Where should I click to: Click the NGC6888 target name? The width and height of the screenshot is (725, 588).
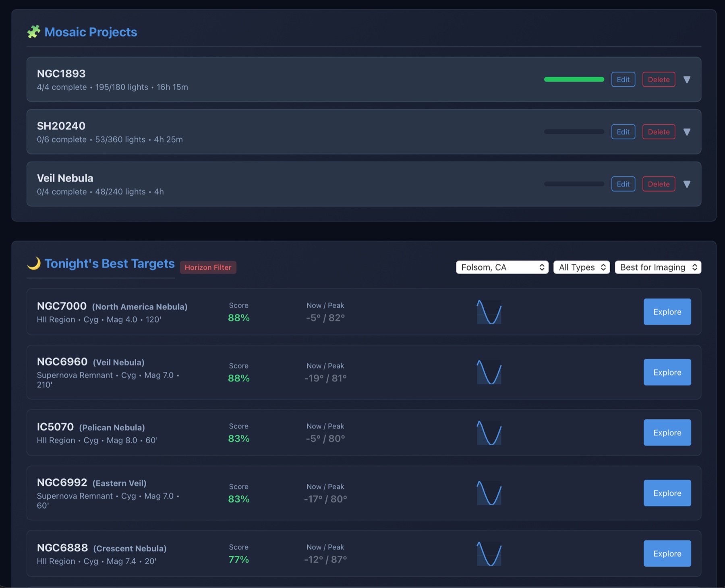pyautogui.click(x=62, y=548)
